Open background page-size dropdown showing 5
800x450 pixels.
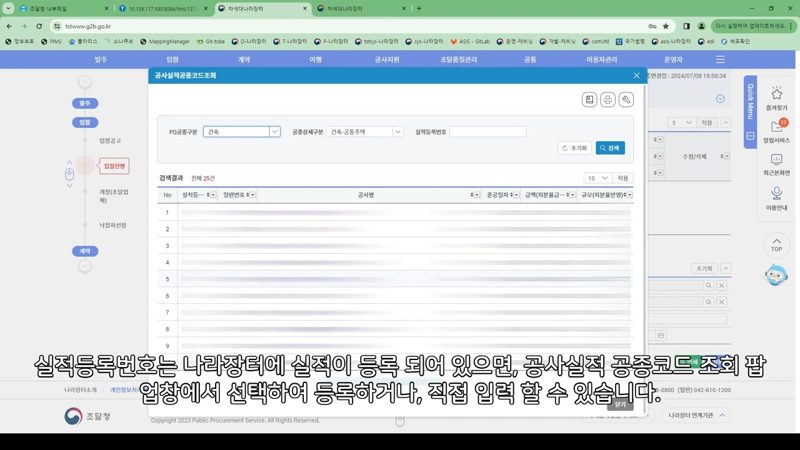coord(681,123)
